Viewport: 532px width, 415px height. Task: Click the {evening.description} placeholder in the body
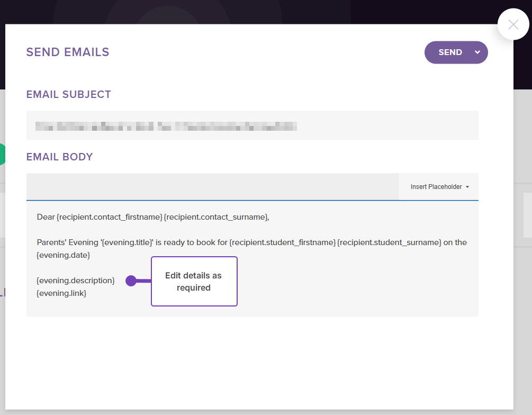point(76,280)
